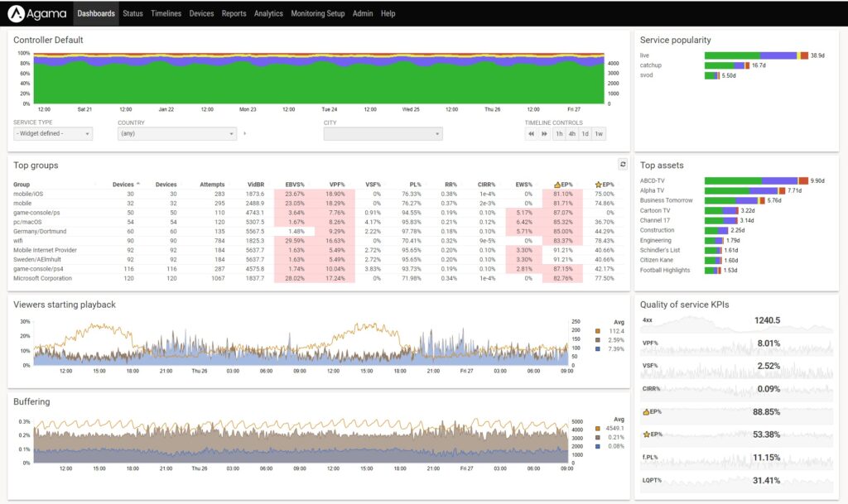Image resolution: width=848 pixels, height=504 pixels.
Task: Set timeline range to 1w
Action: (599, 134)
